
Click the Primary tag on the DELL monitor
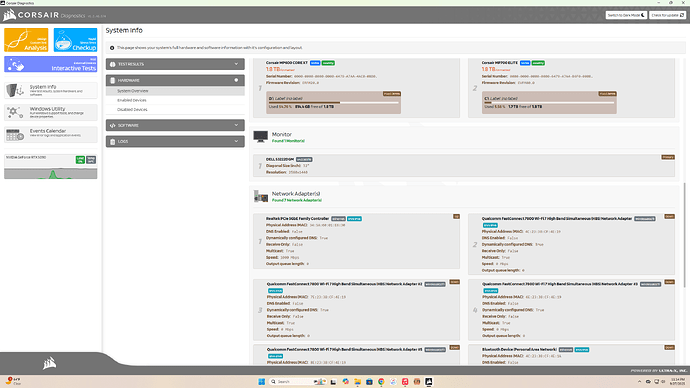coord(668,157)
